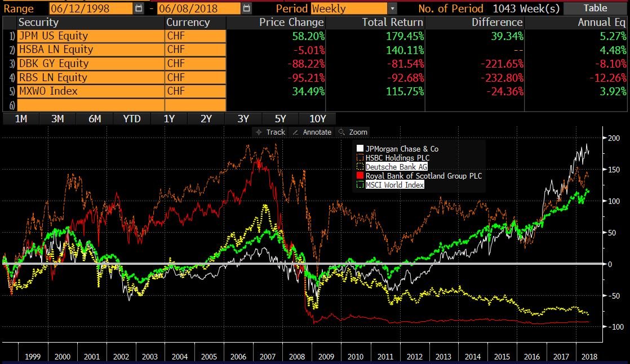The image size is (630, 364).
Task: Click the CHF currency field for RBS
Action: point(196,77)
